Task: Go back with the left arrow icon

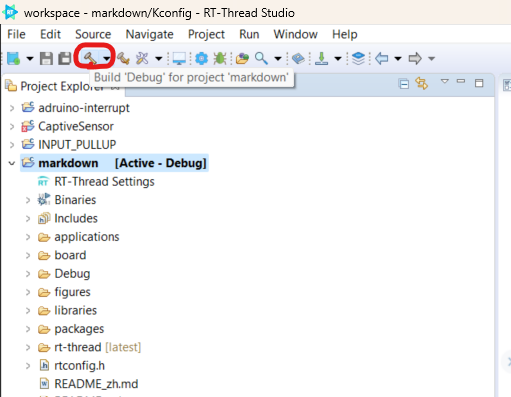Action: pos(382,59)
